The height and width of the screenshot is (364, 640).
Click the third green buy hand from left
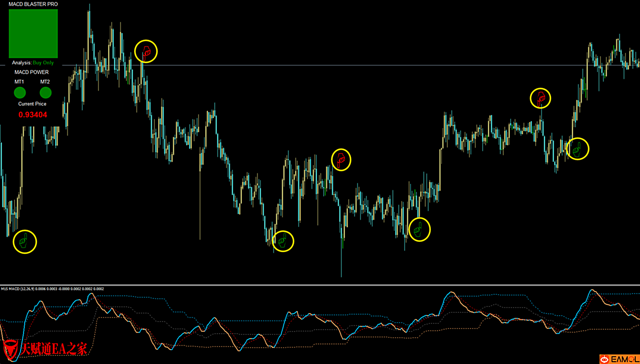(x=419, y=230)
